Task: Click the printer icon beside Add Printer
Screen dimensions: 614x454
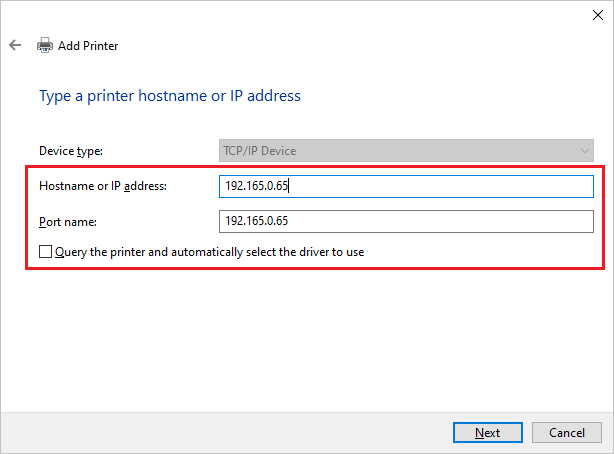Action: [44, 46]
